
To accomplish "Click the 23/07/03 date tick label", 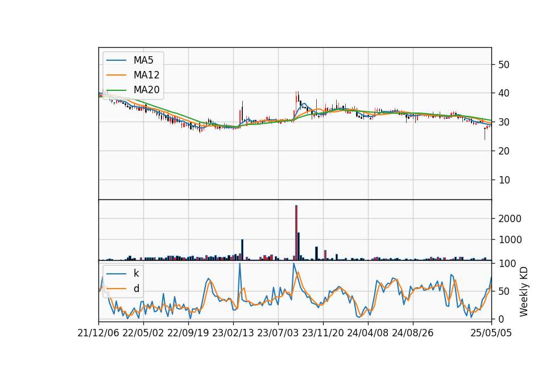I will point(278,333).
